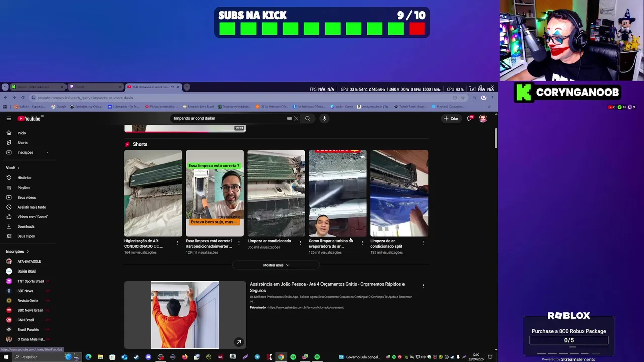Play the Como limpar a turbina short

[x=338, y=193]
